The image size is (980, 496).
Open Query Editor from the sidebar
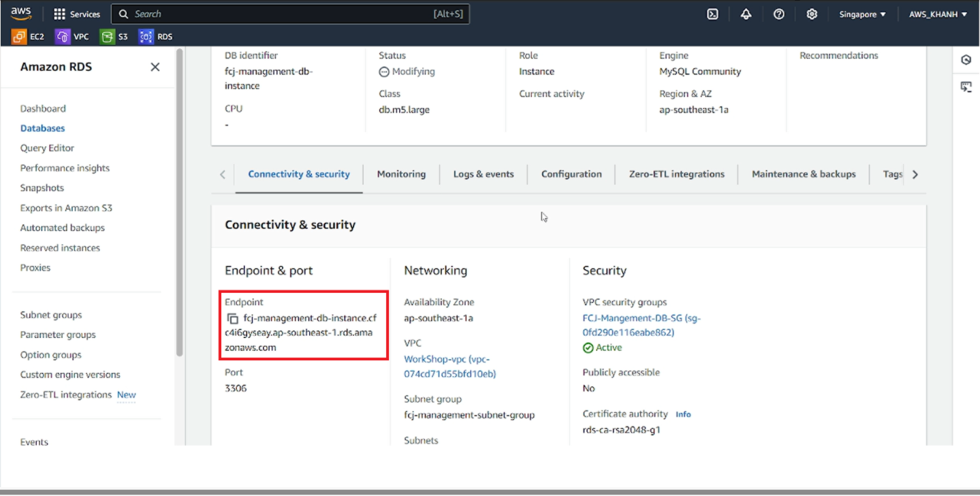pos(47,148)
